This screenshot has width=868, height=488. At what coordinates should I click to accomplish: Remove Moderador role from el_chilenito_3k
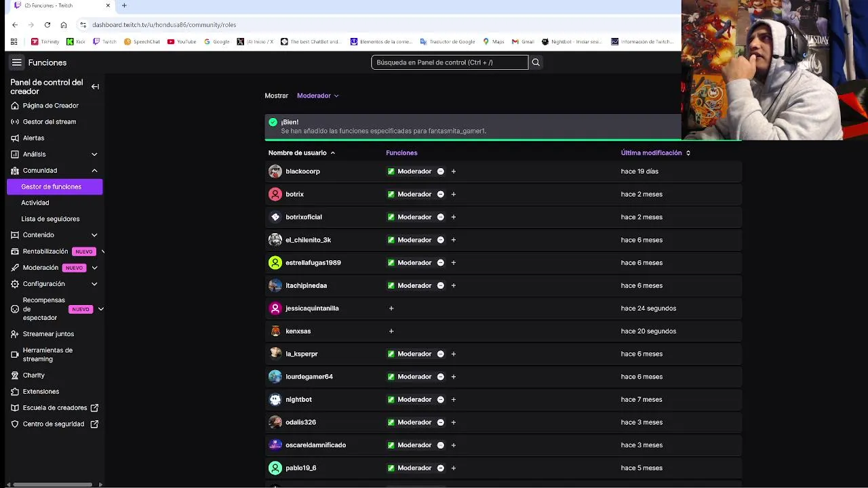[x=440, y=240]
